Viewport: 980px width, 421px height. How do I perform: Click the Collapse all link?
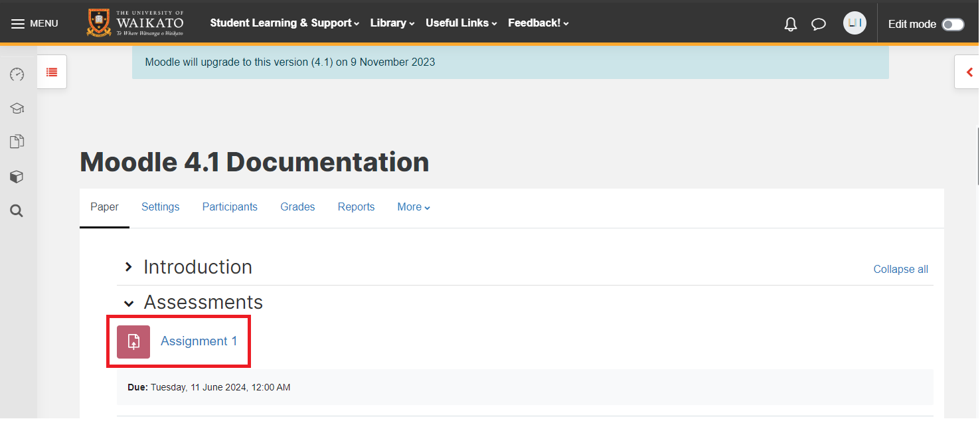pyautogui.click(x=900, y=269)
